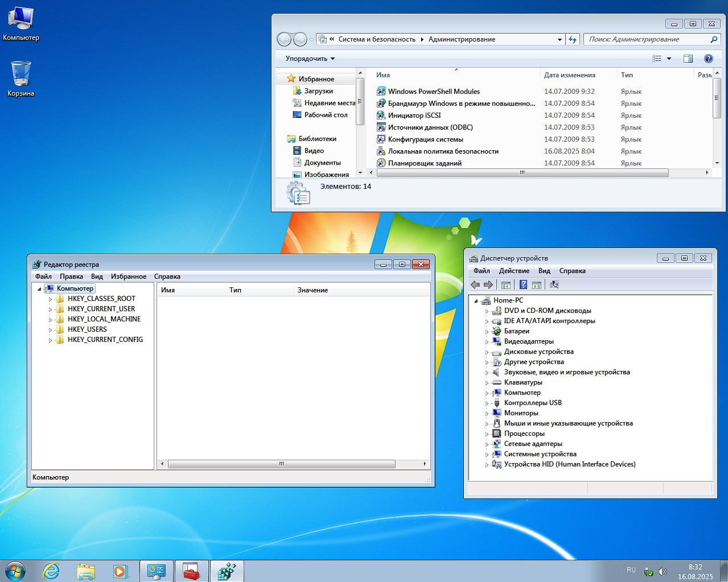Click scan for hardware changes icon
Screen dimensions: 728x582
pos(554,285)
